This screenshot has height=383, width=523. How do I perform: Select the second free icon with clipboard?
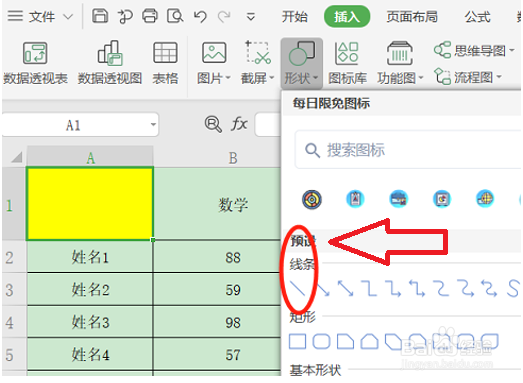[355, 200]
